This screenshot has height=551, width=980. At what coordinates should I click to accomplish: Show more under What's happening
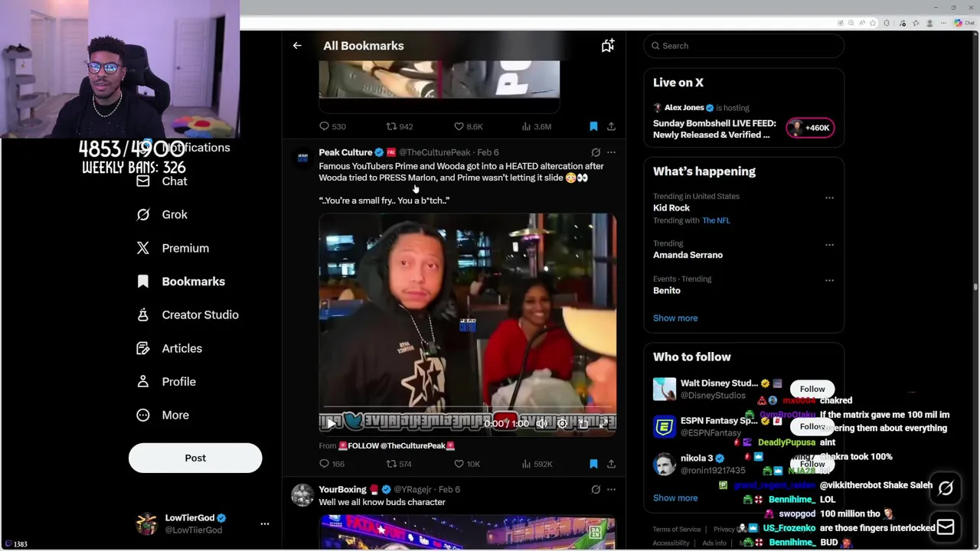coord(675,318)
